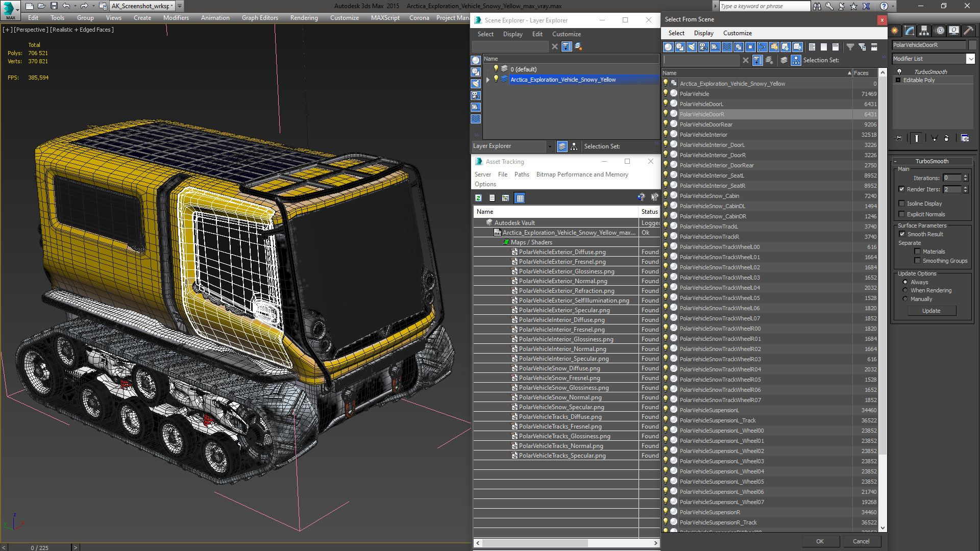The image size is (980, 551).
Task: Enable Separate by Materials checkbox
Action: (917, 252)
